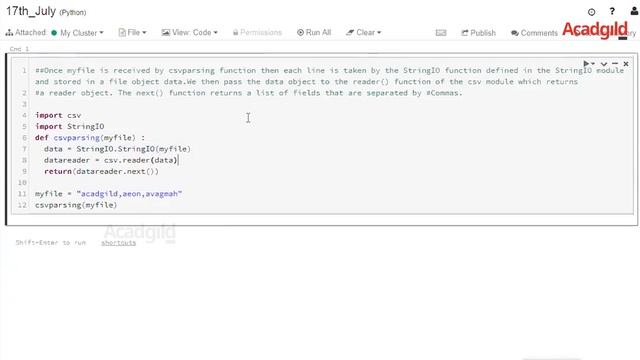This screenshot has width=640, height=360.
Task: Click the File document icon
Action: click(122, 32)
